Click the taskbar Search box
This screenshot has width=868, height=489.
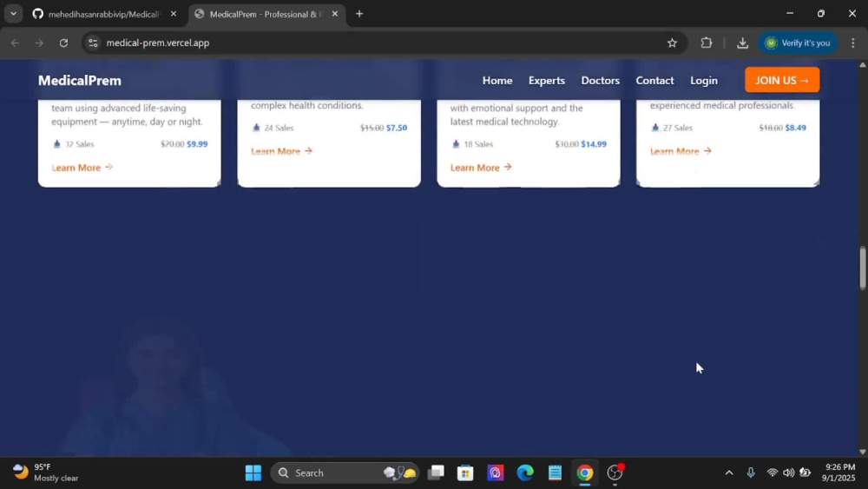345,472
